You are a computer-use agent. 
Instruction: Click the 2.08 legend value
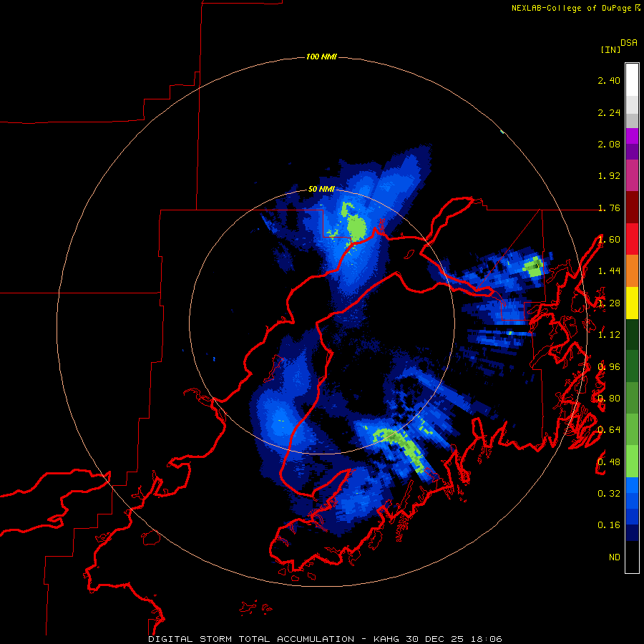pos(609,144)
